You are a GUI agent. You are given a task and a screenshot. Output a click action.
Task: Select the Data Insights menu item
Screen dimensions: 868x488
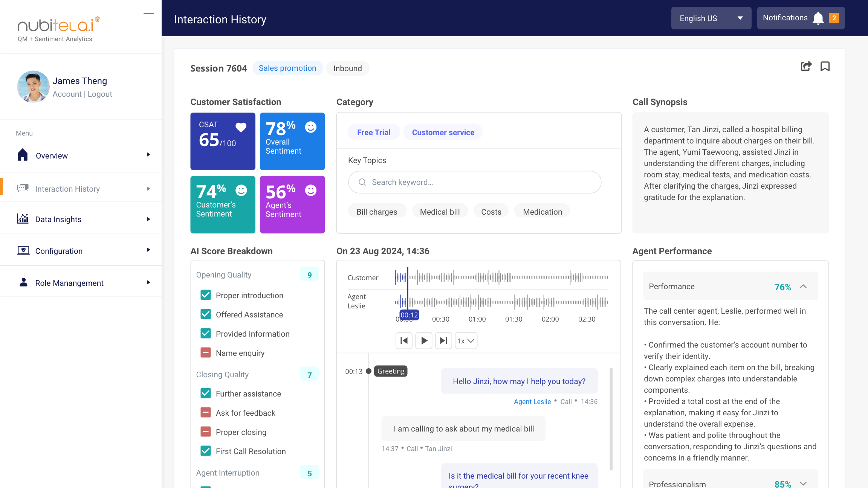coord(58,219)
